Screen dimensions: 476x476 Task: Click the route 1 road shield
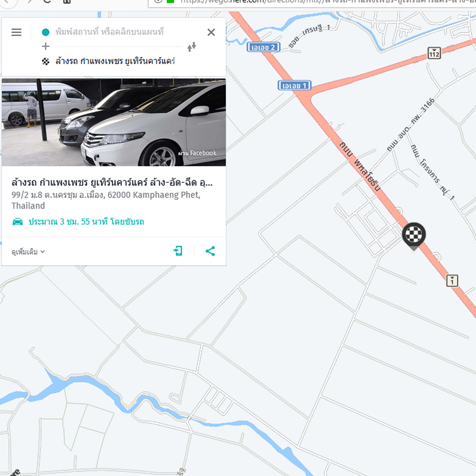click(x=452, y=281)
